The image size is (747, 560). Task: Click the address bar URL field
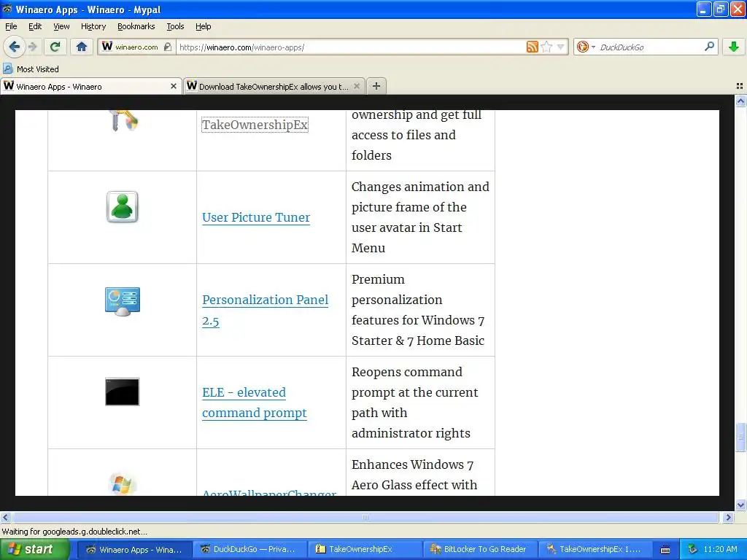point(350,47)
